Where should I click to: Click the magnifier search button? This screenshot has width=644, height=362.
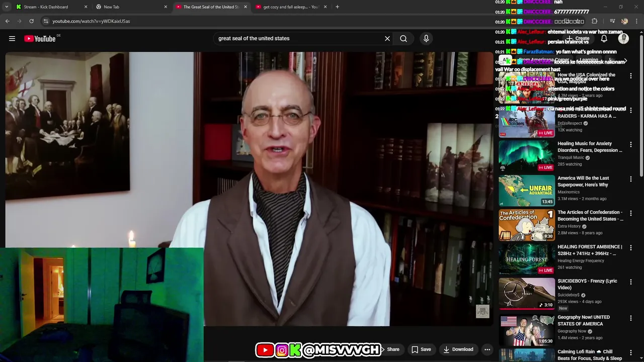pyautogui.click(x=404, y=39)
